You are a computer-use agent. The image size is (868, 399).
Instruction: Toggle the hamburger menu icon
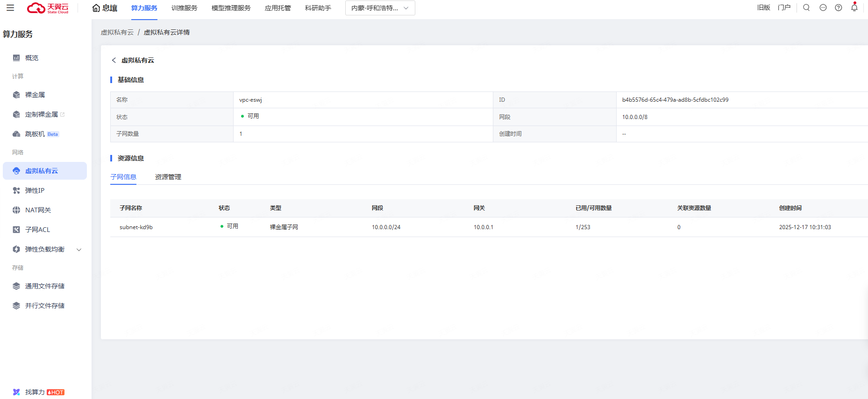tap(10, 8)
